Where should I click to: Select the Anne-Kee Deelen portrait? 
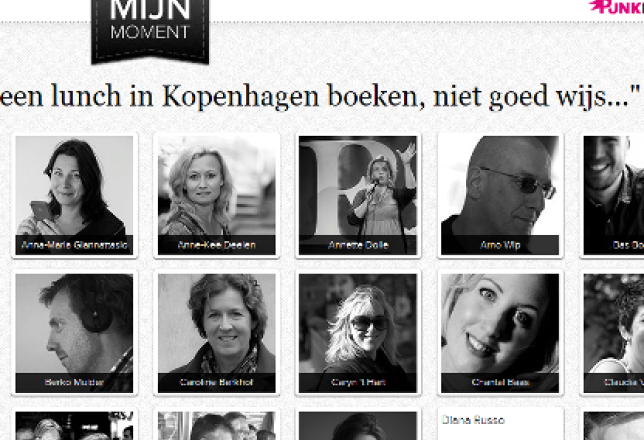coord(216,195)
